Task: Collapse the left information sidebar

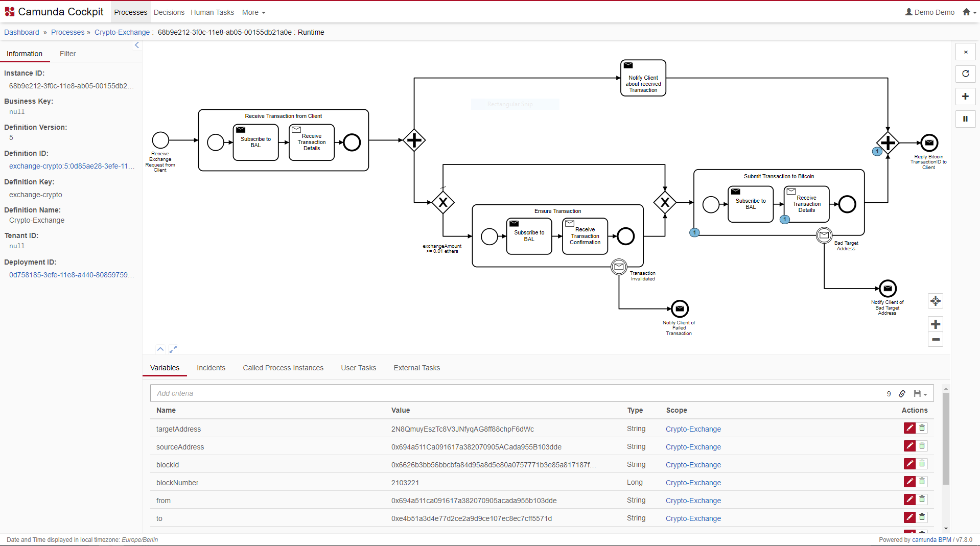Action: pos(137,45)
